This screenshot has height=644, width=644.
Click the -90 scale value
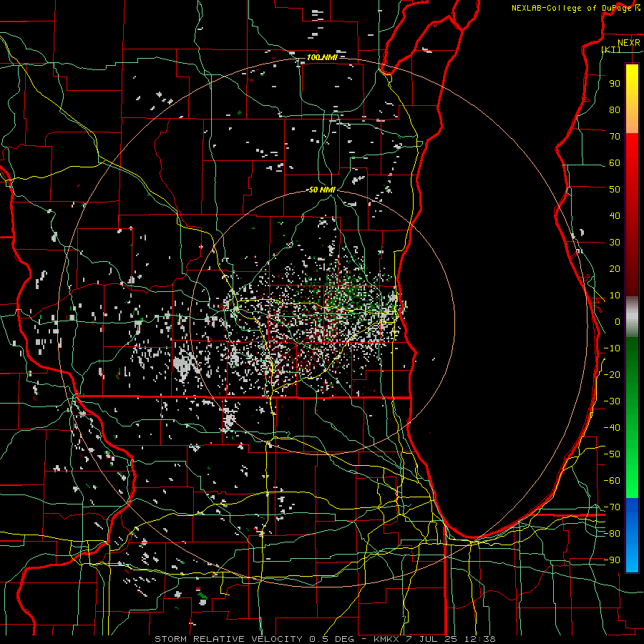pos(612,560)
